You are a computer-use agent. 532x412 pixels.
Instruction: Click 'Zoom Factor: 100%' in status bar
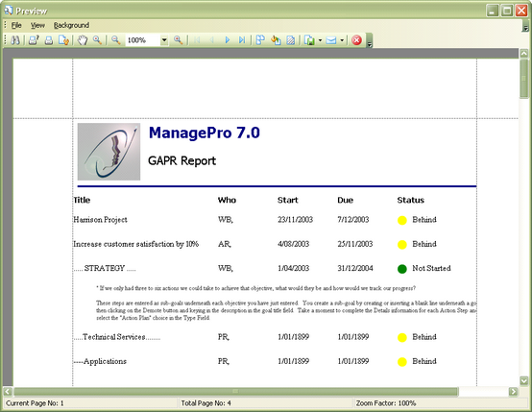[386, 403]
